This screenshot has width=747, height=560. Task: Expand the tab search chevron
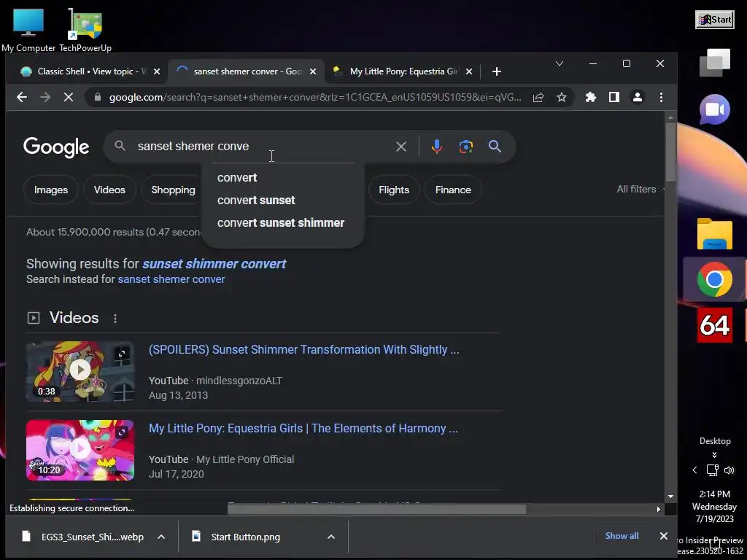(x=560, y=63)
